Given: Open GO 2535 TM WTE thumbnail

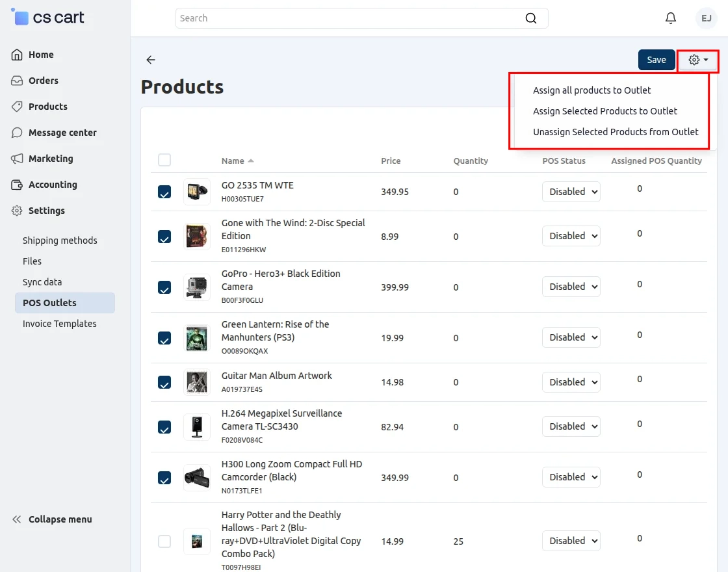Looking at the screenshot, I should (x=197, y=192).
